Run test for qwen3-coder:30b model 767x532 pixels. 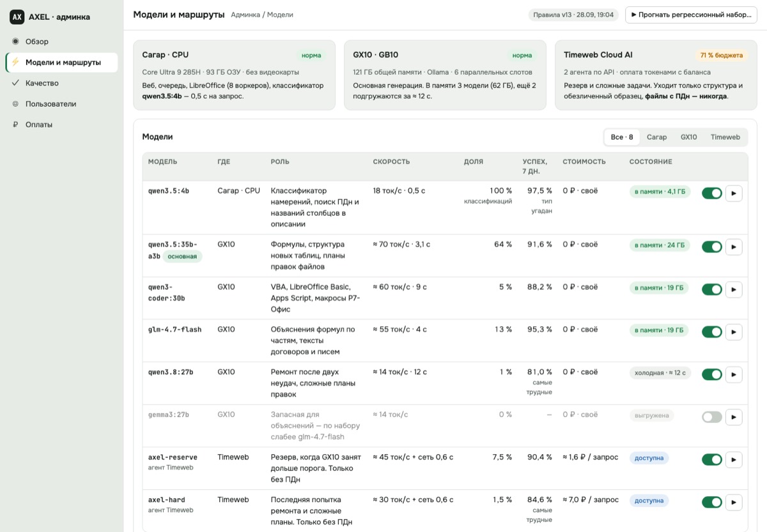[x=734, y=289]
